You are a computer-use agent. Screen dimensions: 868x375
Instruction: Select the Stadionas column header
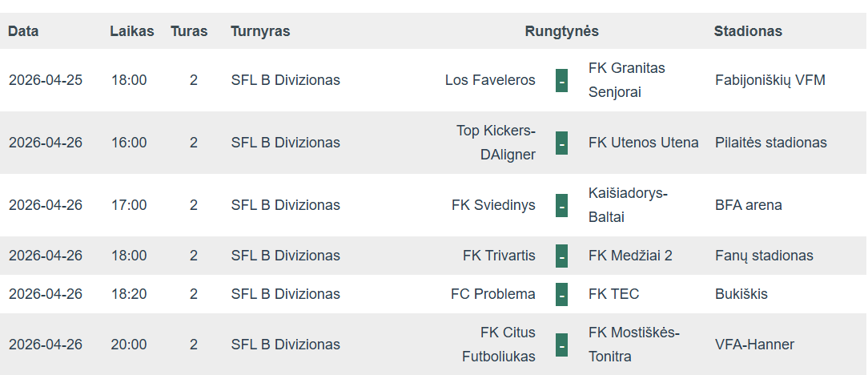click(748, 31)
